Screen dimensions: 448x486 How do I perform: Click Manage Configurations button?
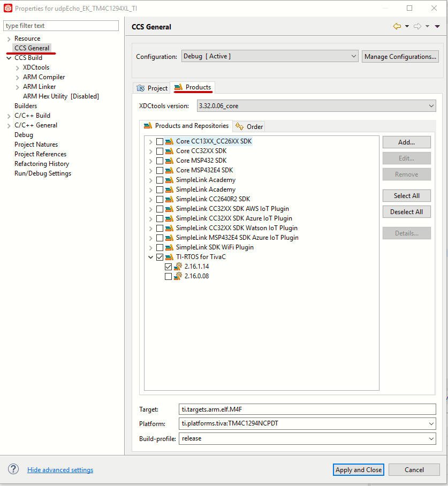pyautogui.click(x=400, y=56)
